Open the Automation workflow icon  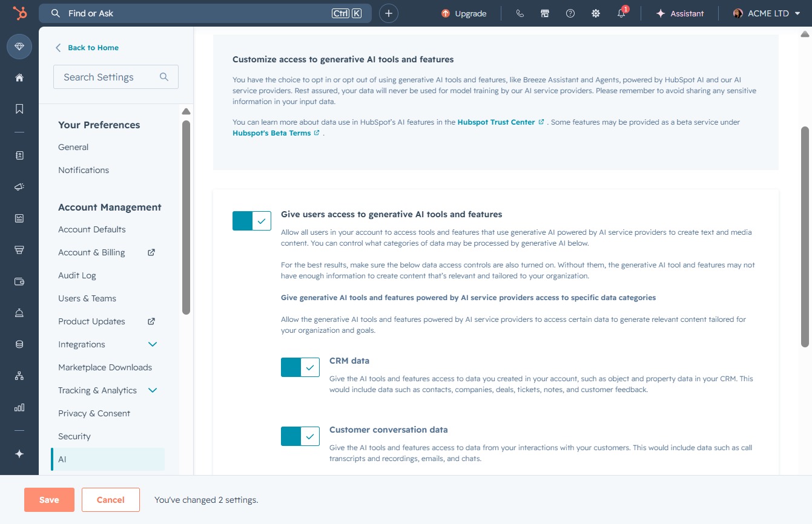pyautogui.click(x=19, y=376)
